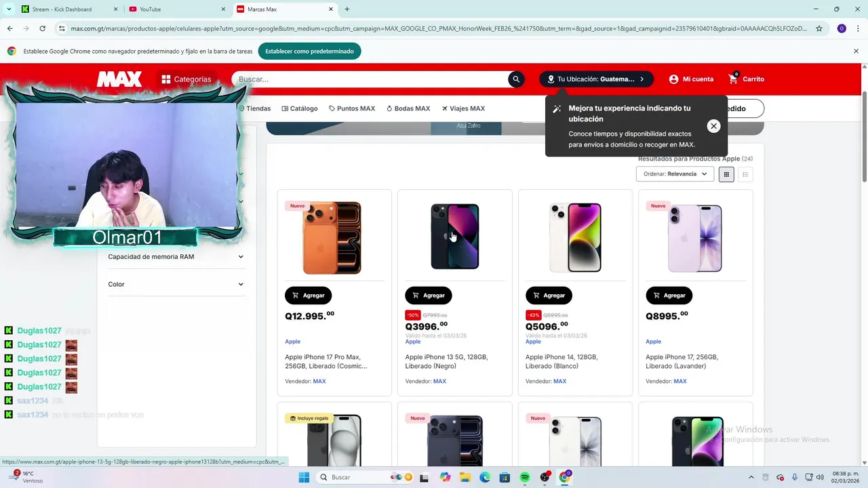Switch to grid view
868x488 pixels.
(x=726, y=174)
